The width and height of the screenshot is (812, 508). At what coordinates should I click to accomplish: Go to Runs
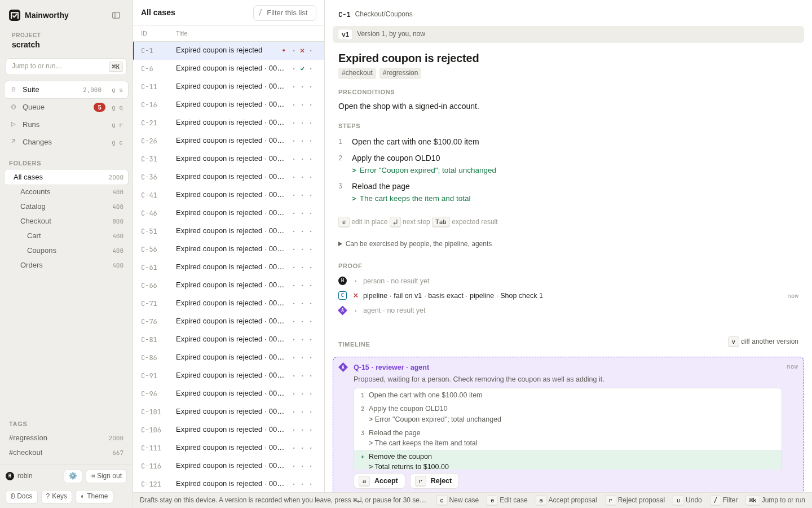coord(67,125)
